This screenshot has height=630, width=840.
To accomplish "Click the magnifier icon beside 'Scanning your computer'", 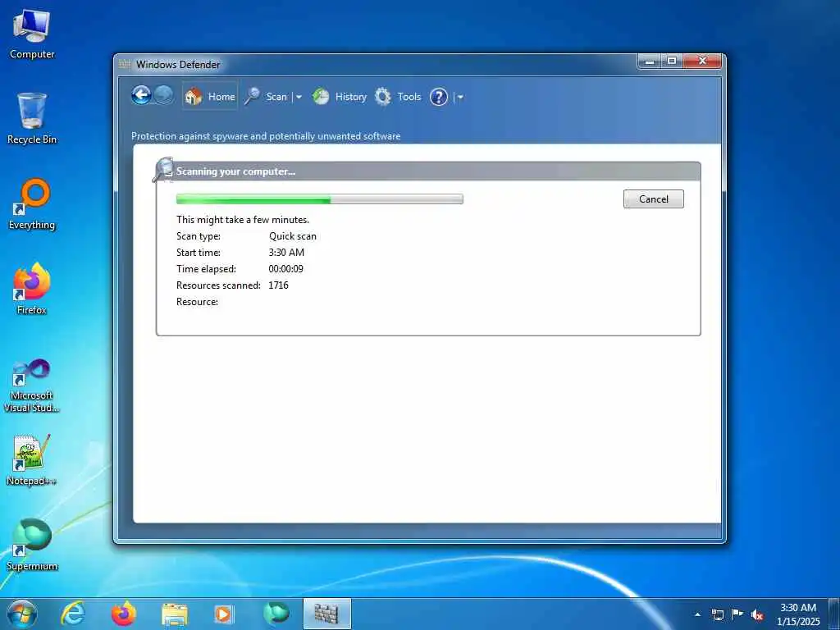I will tap(163, 169).
